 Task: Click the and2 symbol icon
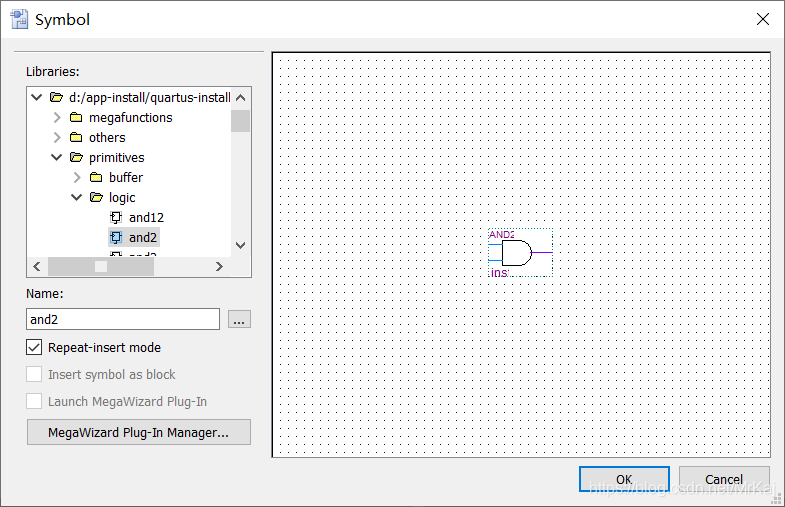tap(116, 238)
